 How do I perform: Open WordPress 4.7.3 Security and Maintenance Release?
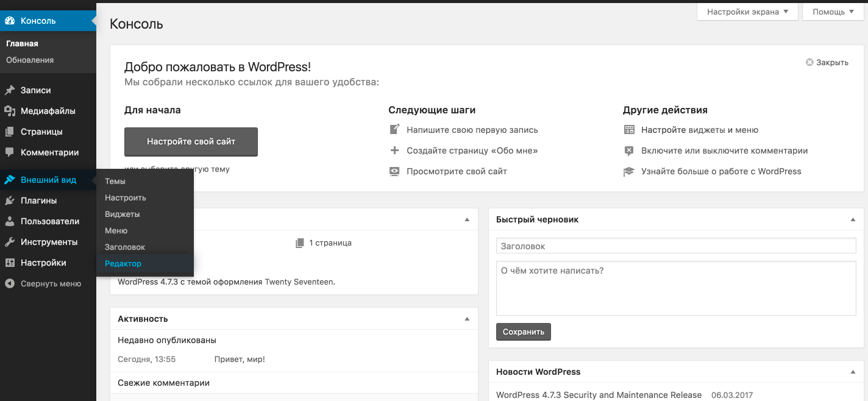(x=599, y=395)
